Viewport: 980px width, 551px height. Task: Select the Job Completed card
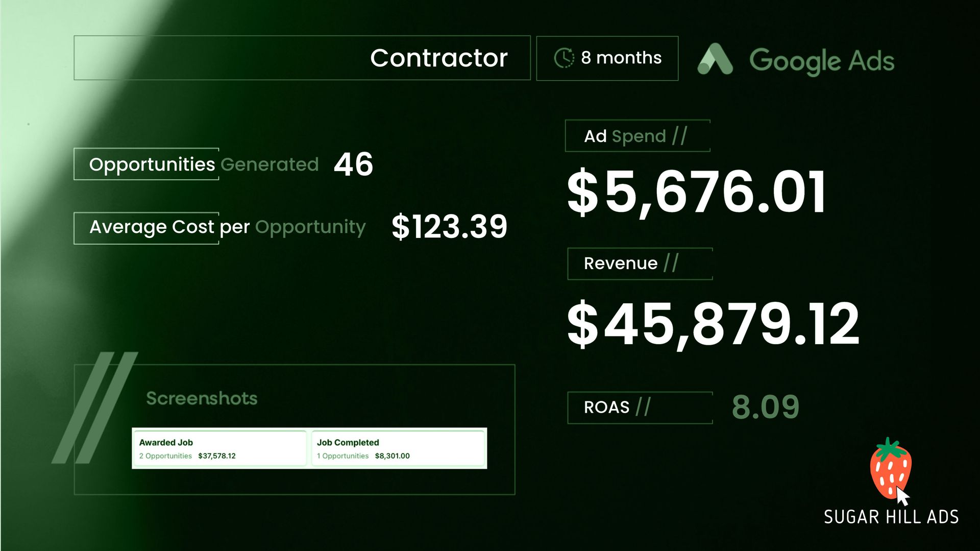click(398, 448)
